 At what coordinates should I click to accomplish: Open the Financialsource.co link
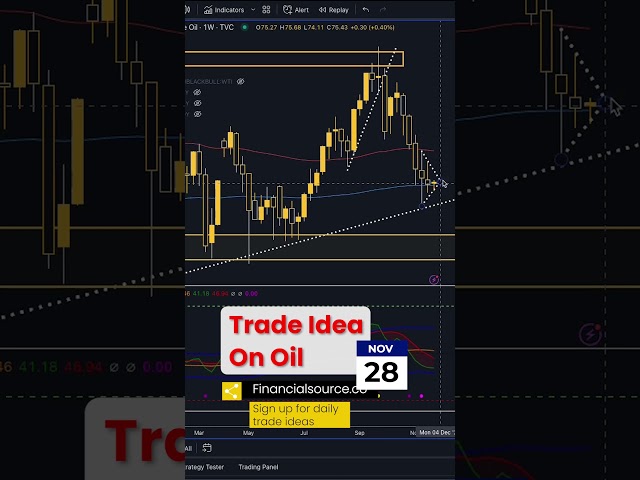(309, 389)
